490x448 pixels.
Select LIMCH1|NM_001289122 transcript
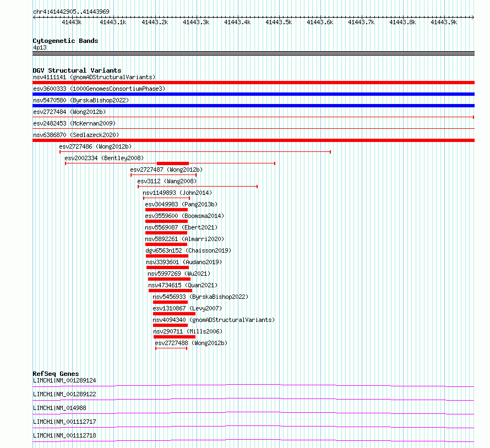tap(64, 394)
